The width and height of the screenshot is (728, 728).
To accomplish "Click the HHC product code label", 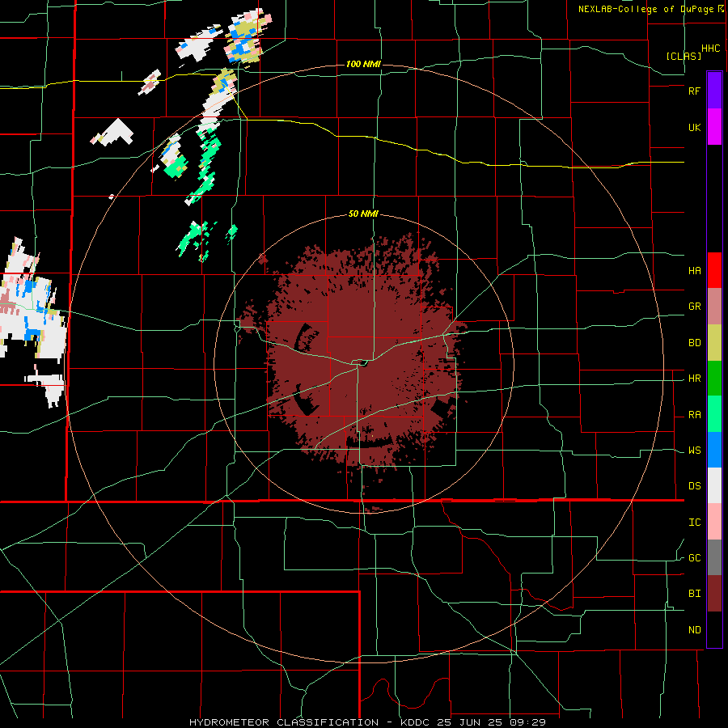I will pos(710,49).
